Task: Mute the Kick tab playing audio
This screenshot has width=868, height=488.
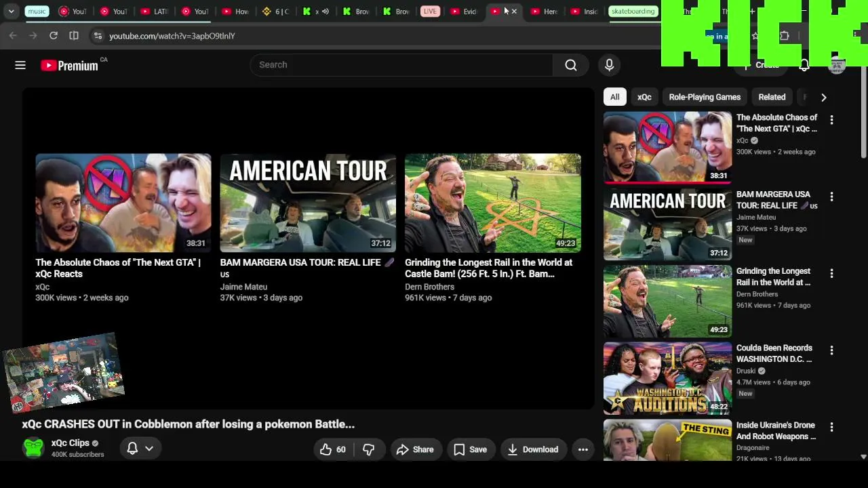Action: [325, 12]
